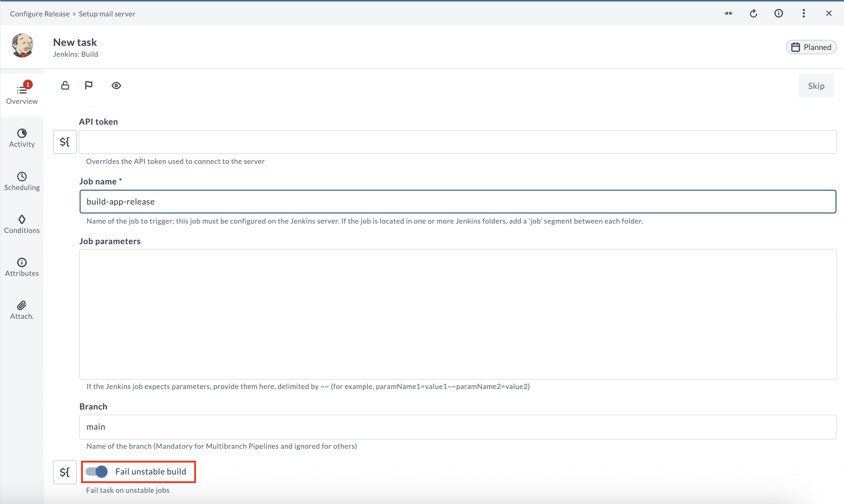844x504 pixels.
Task: Switch to the Activity tab
Action: click(x=22, y=138)
